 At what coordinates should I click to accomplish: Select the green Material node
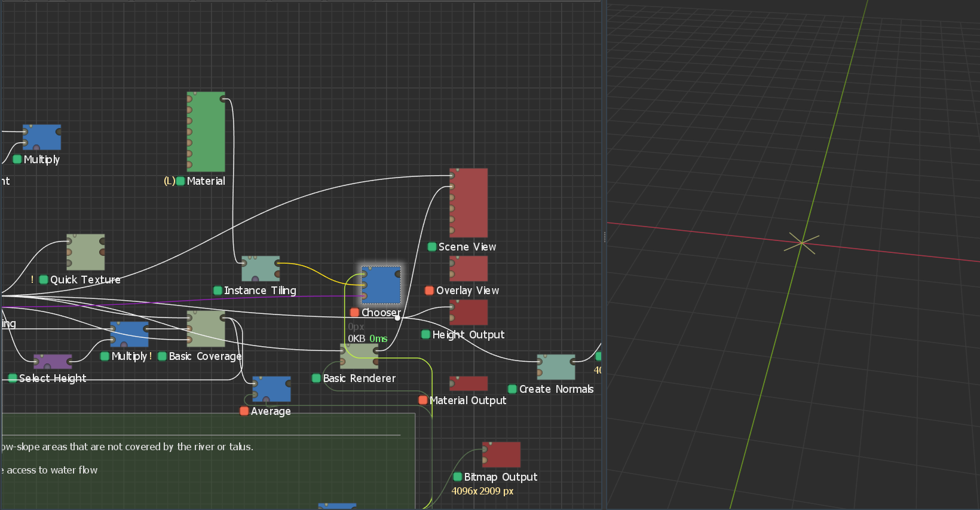click(206, 132)
